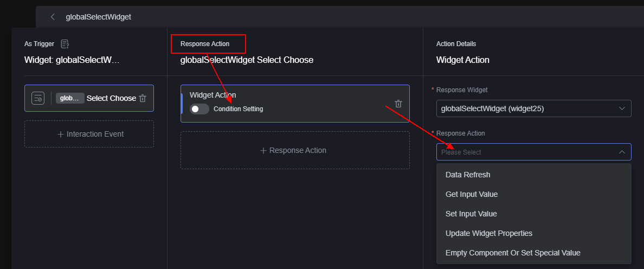644x269 pixels.
Task: Enable the Condition Setting toggle
Action: pos(199,109)
